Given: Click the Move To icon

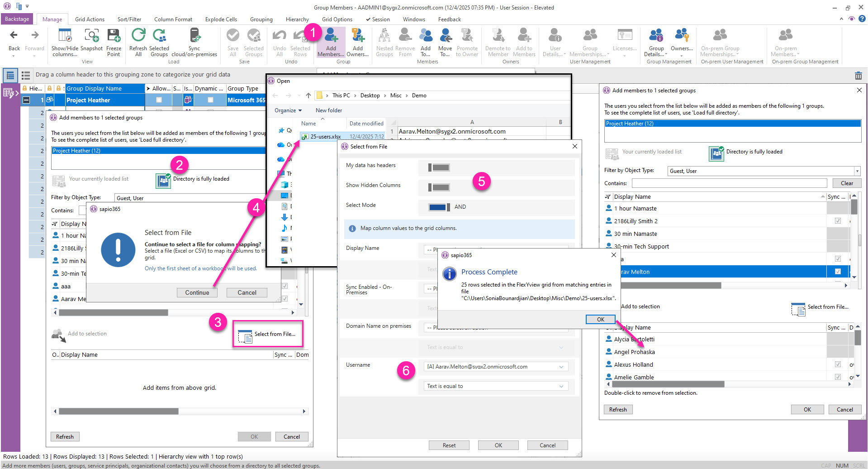Looking at the screenshot, I should (x=445, y=35).
